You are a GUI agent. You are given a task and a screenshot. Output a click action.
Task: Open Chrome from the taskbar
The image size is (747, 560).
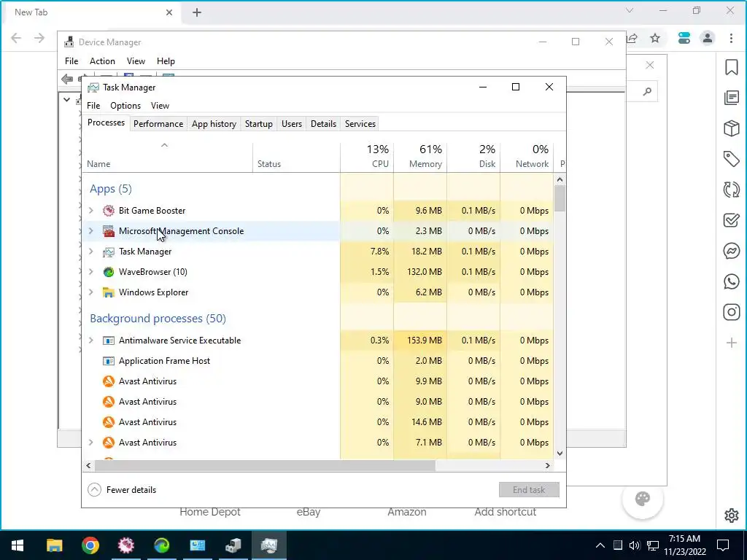[90, 545]
